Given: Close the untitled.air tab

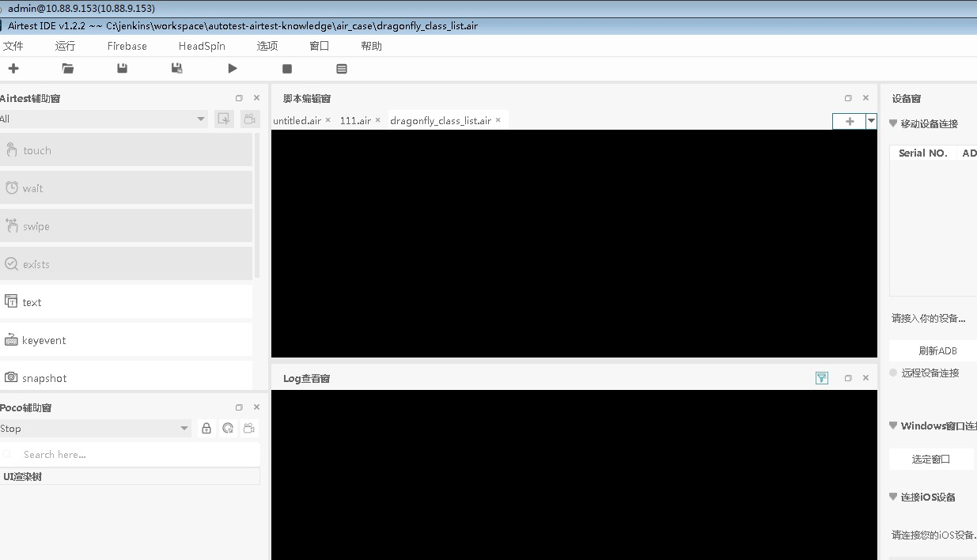Looking at the screenshot, I should (x=328, y=120).
